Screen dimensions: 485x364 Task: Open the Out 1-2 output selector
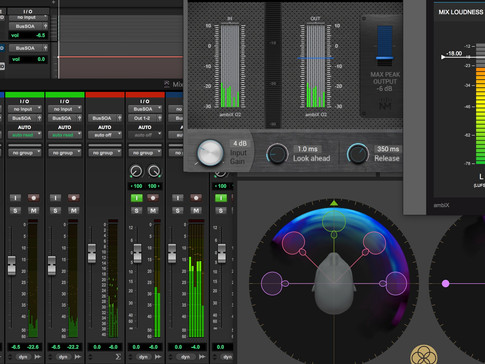(143, 118)
